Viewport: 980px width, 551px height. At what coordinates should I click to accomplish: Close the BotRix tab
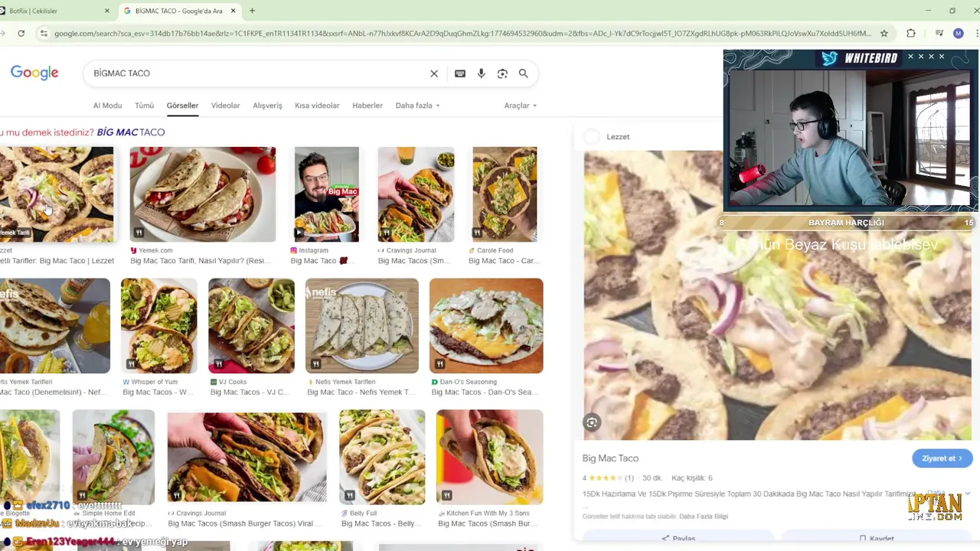(x=106, y=11)
